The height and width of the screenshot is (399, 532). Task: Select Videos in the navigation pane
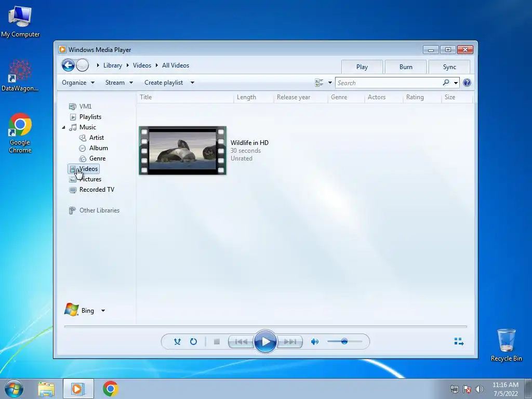(x=84, y=169)
